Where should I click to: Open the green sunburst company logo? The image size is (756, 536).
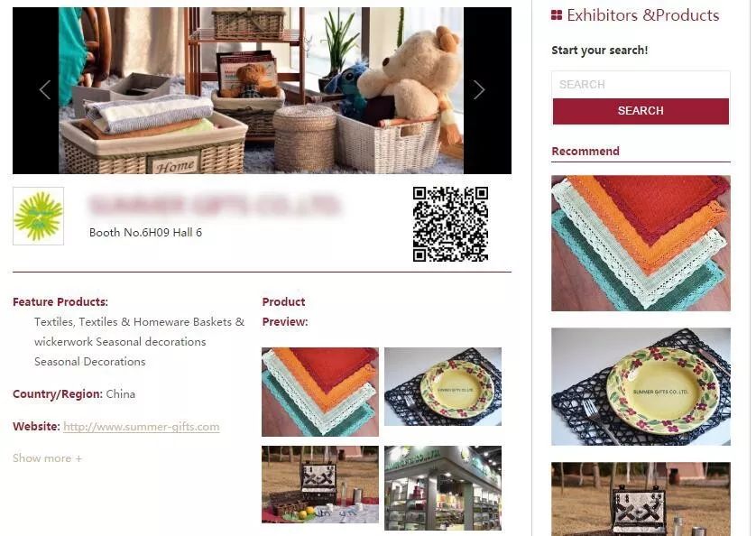(x=38, y=217)
